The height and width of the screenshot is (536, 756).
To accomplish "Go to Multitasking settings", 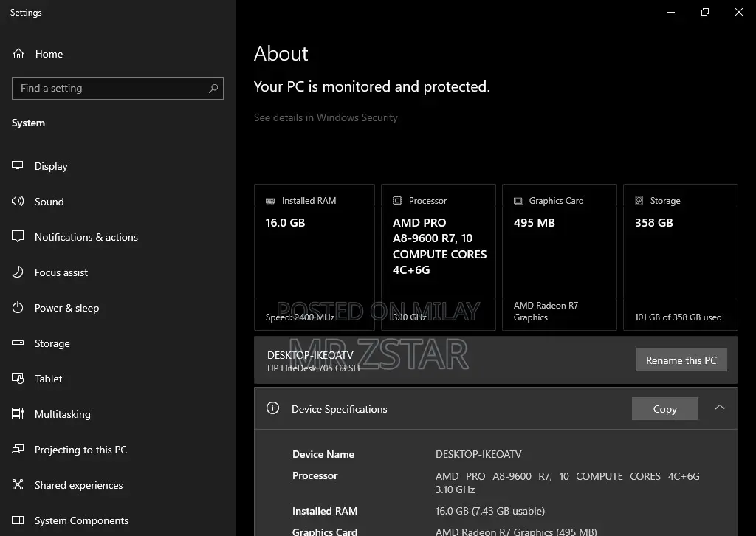I will 62,414.
